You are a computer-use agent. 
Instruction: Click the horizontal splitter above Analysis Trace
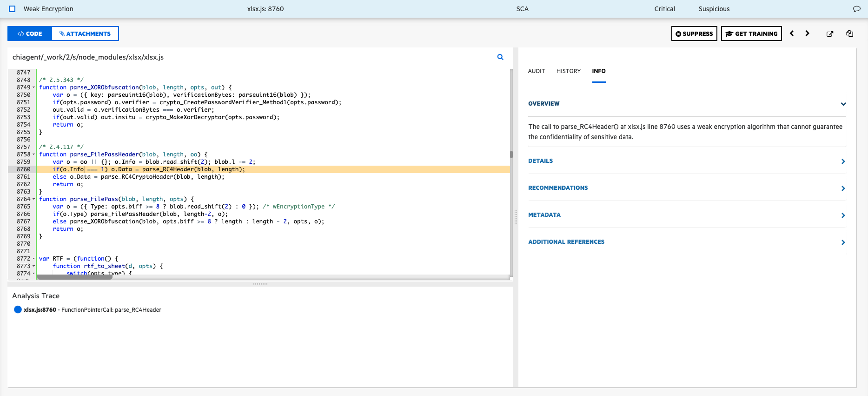tap(260, 284)
